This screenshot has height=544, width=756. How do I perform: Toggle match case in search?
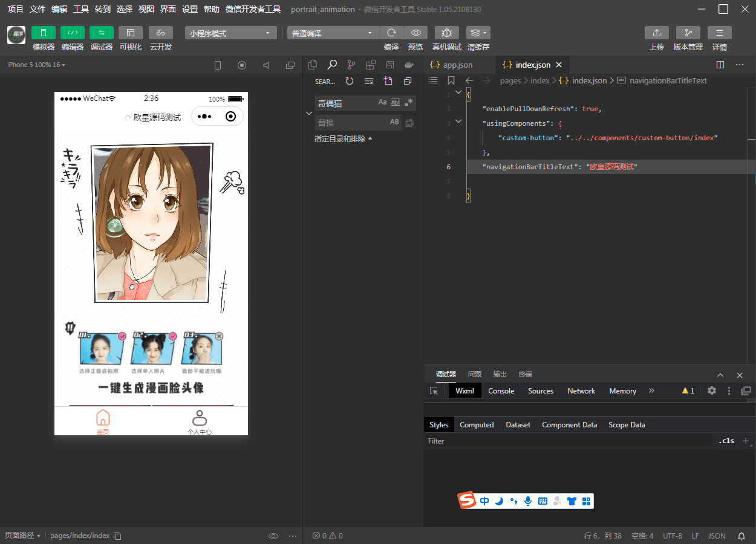(382, 103)
